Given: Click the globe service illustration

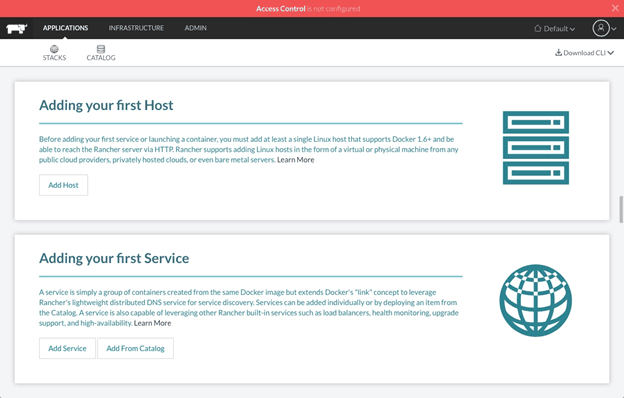Looking at the screenshot, I should click(536, 300).
